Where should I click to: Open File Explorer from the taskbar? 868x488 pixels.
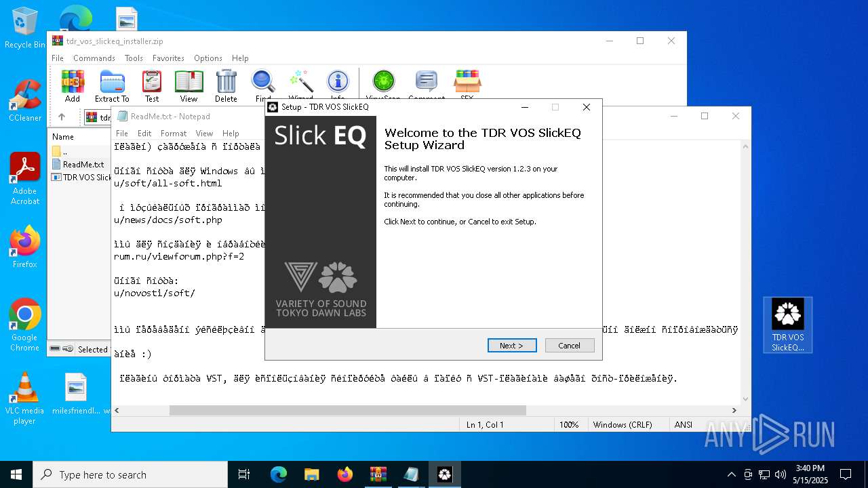(311, 474)
